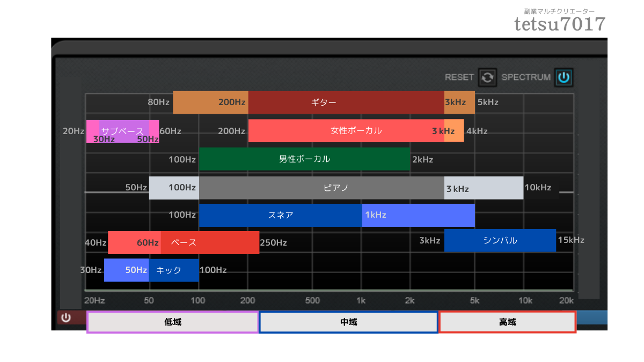Click the SPECTRUM text label
This screenshot has width=644, height=362.
click(x=526, y=77)
